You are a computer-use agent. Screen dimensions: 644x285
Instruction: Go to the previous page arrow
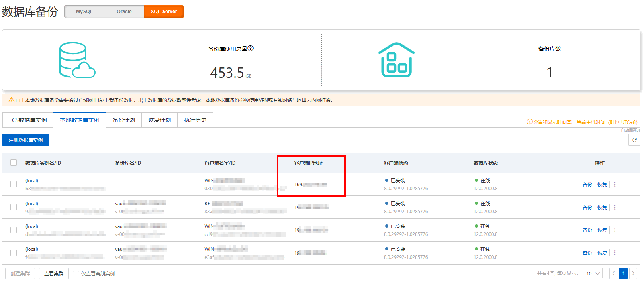coord(613,273)
